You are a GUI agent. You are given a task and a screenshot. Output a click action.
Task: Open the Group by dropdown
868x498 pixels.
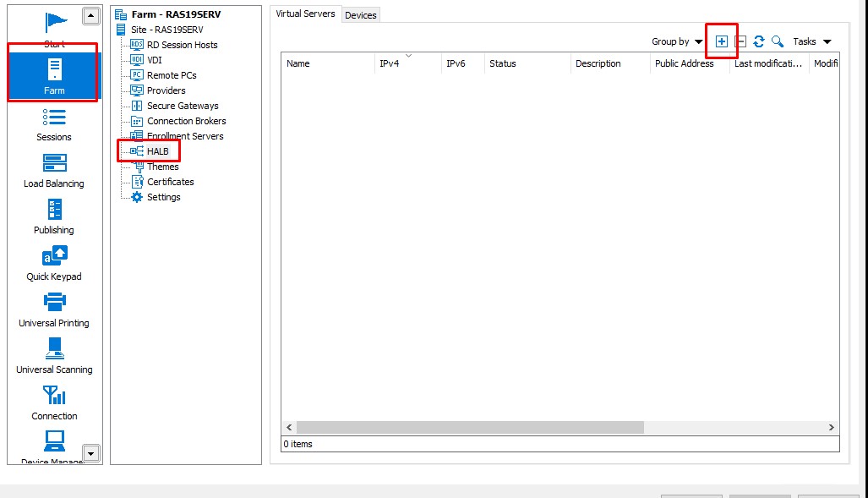pos(677,41)
